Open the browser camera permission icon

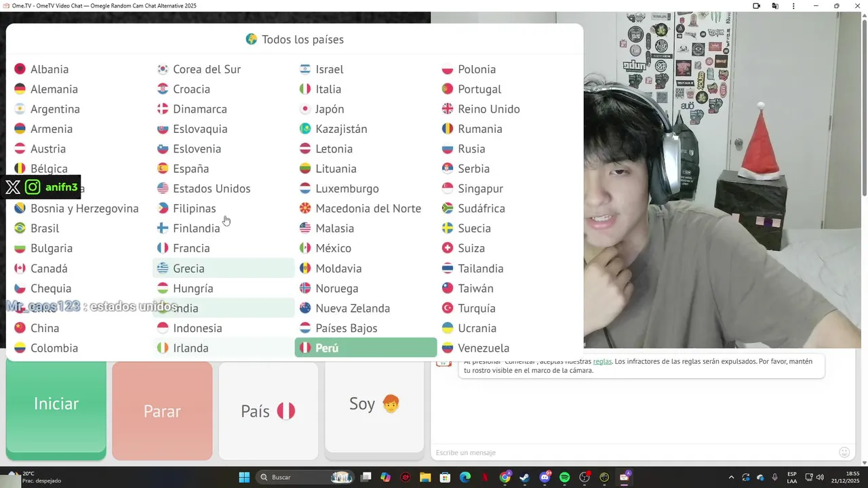click(x=756, y=6)
